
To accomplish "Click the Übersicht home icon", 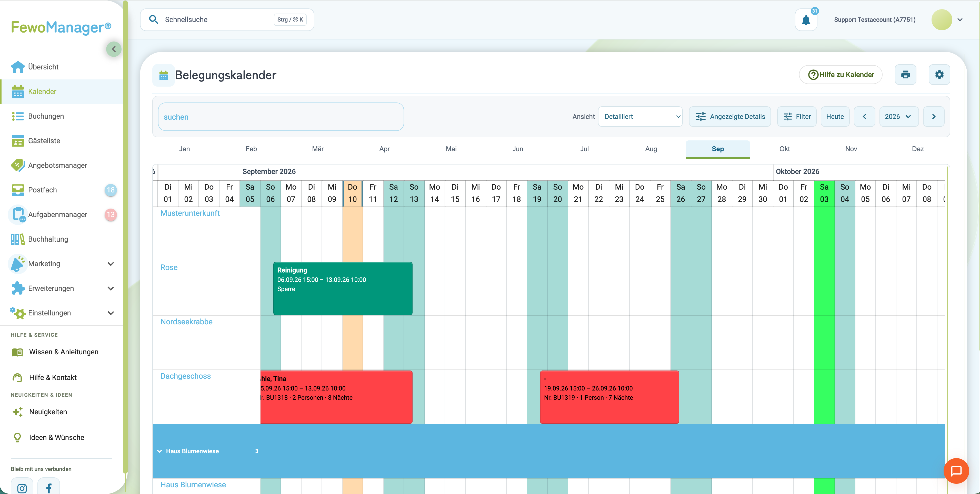I will pyautogui.click(x=17, y=67).
